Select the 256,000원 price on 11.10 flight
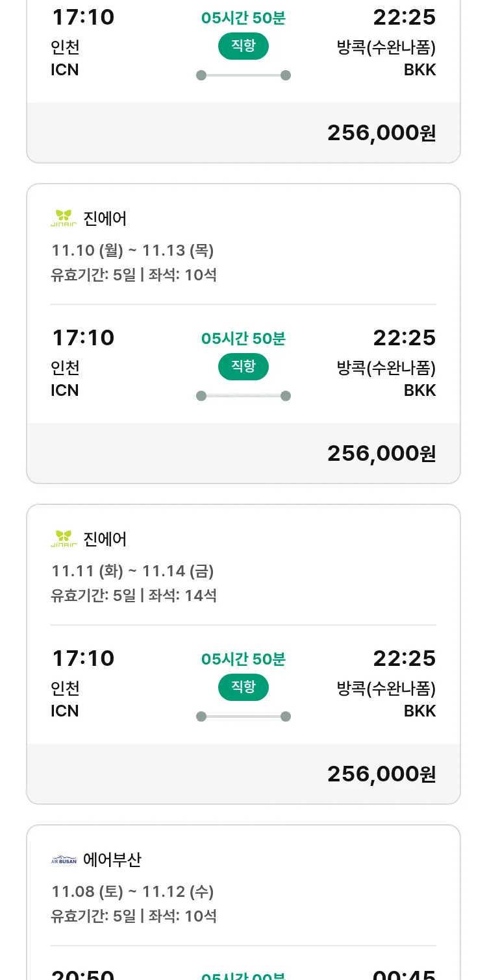Screen dimensions: 487x980 pyautogui.click(x=381, y=453)
